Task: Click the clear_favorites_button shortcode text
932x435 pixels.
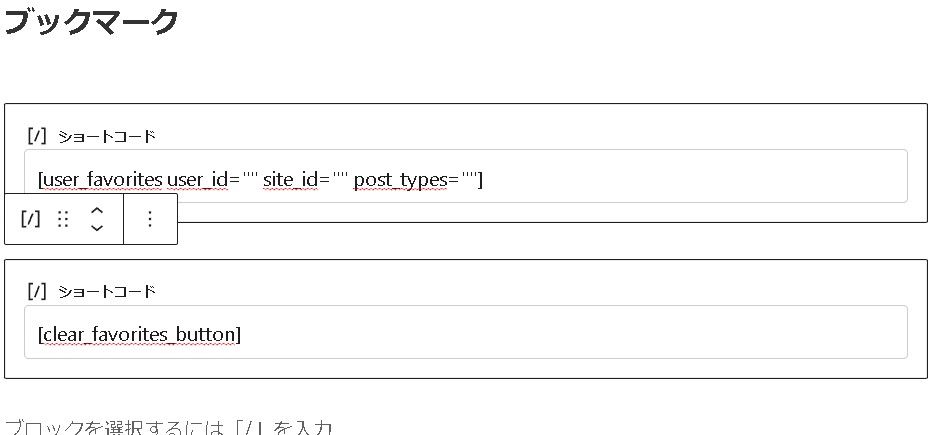Action: pyautogui.click(x=140, y=333)
